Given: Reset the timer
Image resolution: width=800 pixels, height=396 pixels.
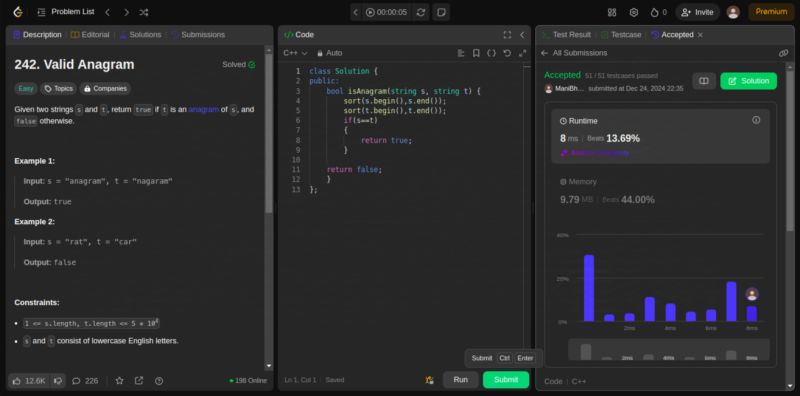Looking at the screenshot, I should click(x=420, y=12).
